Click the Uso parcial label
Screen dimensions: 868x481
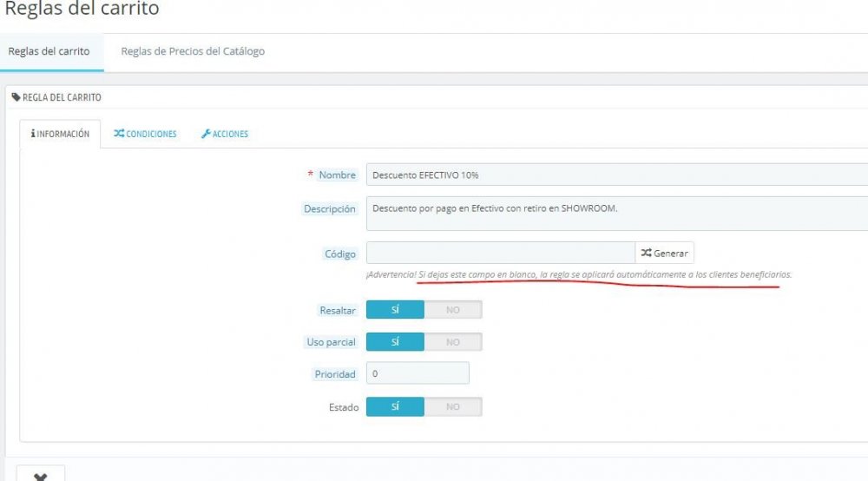coord(331,342)
